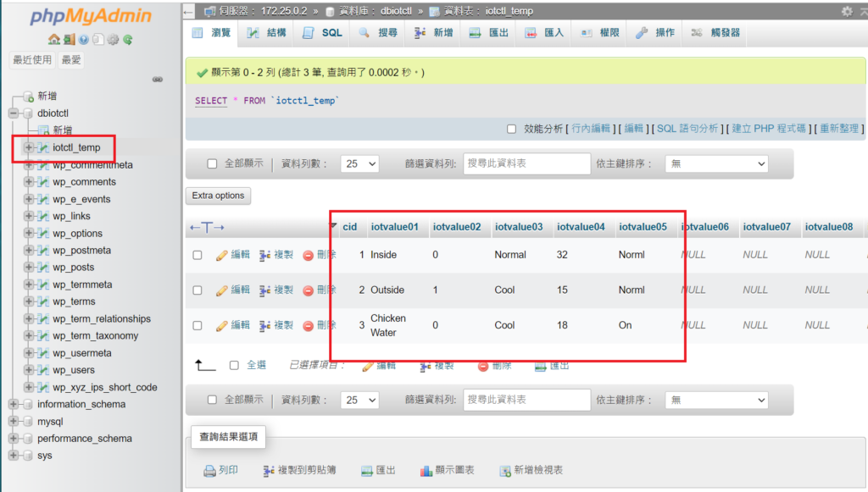This screenshot has width=868, height=492.
Task: Click the Extra options button
Action: click(x=218, y=196)
